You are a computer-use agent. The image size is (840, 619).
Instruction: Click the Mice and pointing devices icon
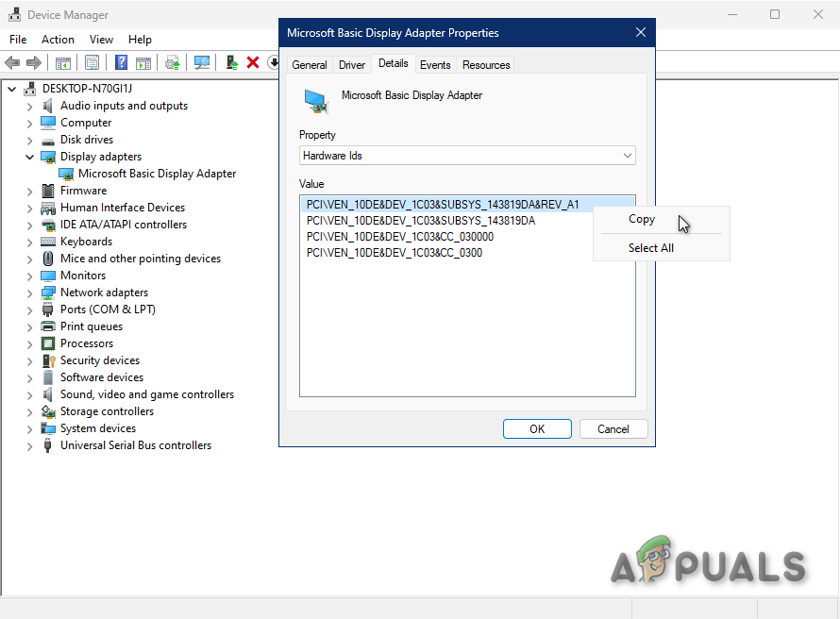pos(48,259)
